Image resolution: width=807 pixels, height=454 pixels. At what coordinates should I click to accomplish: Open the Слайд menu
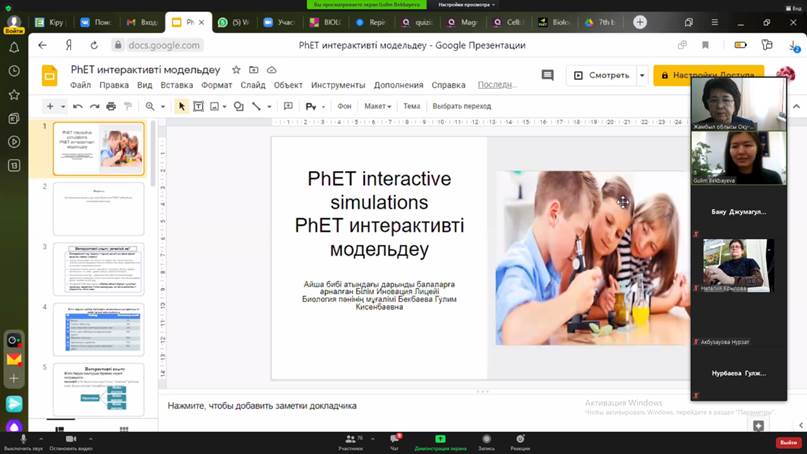tap(253, 85)
